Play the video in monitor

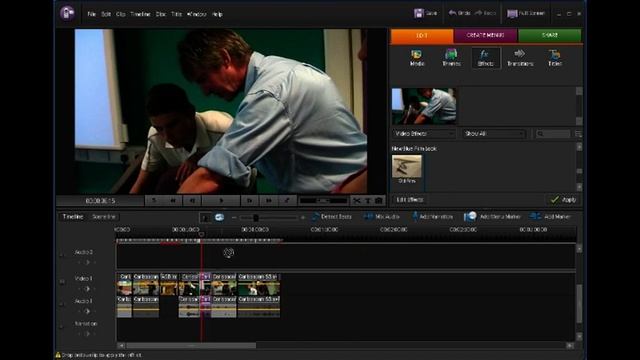click(x=221, y=200)
